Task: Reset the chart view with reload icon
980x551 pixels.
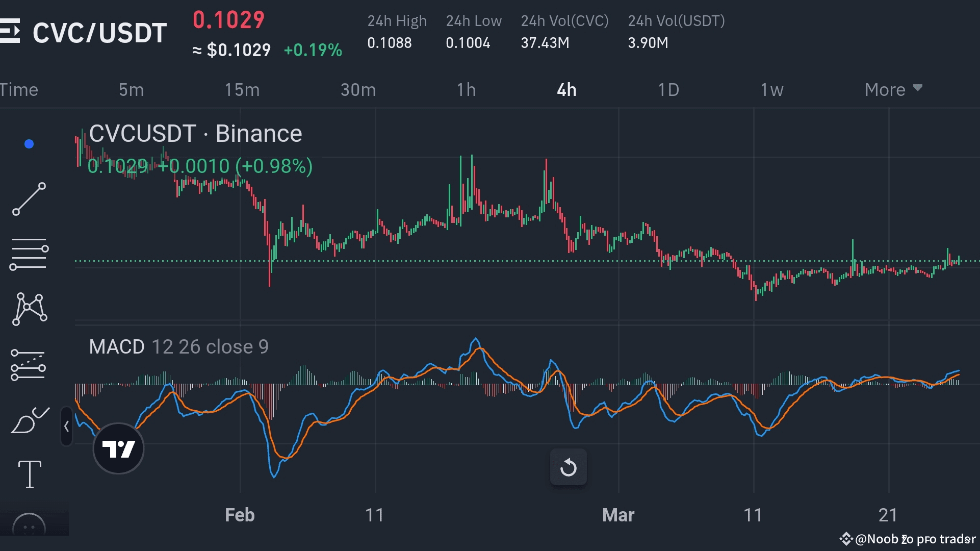Action: coord(568,467)
